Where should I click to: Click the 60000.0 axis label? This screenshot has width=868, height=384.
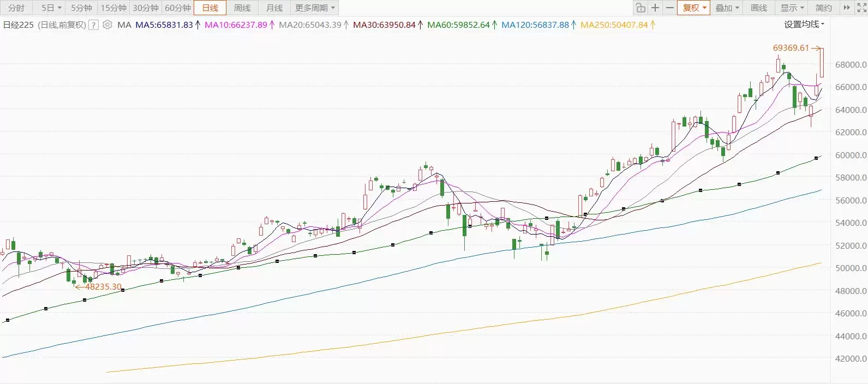[x=851, y=155]
